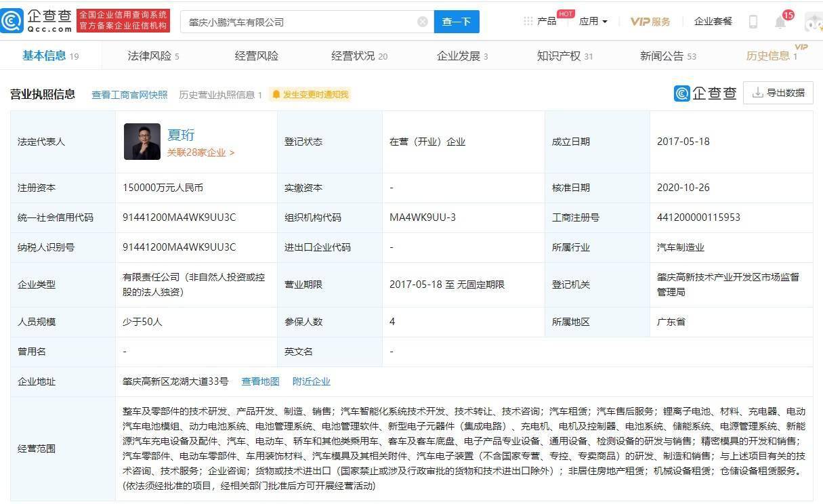The width and height of the screenshot is (823, 504).
Task: Open 企业套餐 link
Action: [713, 22]
